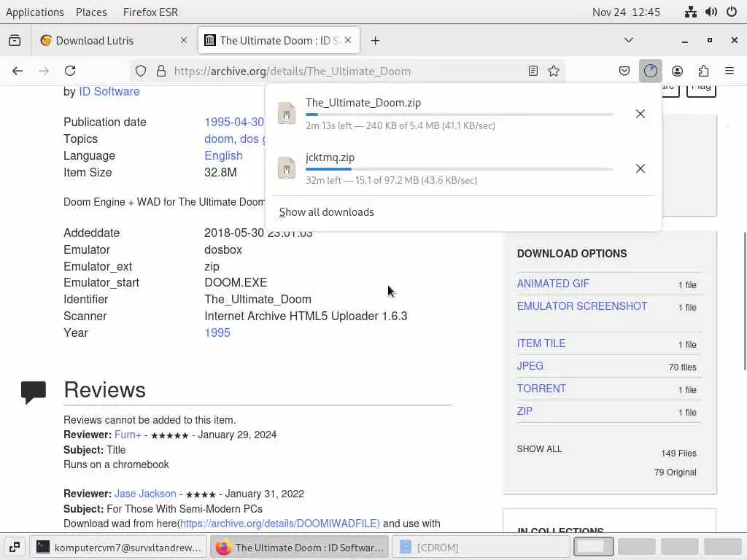Open network settings in system tray
Viewport: 747px width, 560px height.
click(x=690, y=12)
